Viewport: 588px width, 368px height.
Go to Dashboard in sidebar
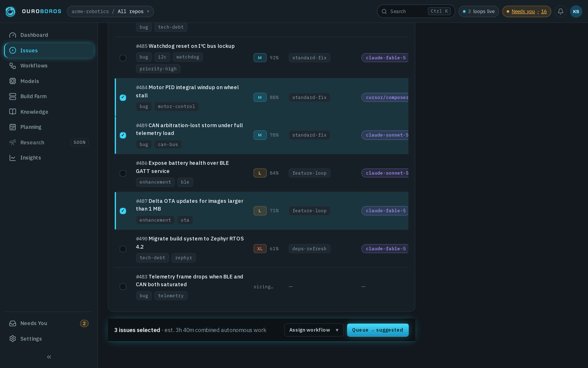point(49,35)
